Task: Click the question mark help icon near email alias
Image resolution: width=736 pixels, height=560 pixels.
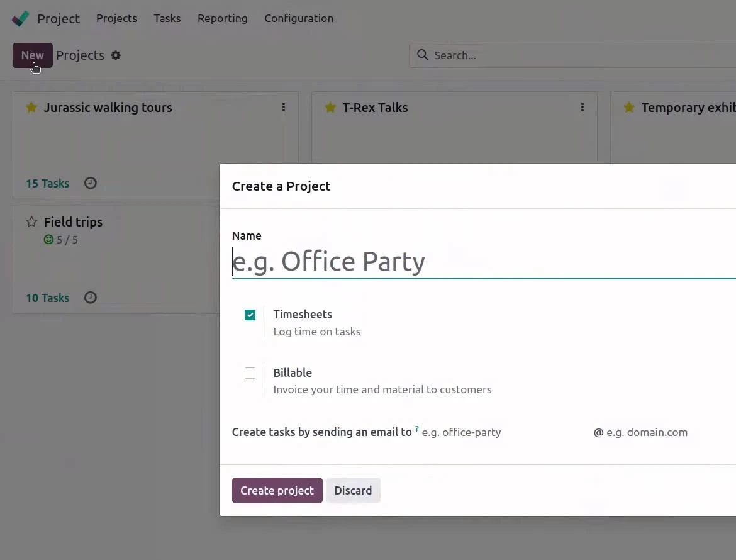Action: pyautogui.click(x=416, y=427)
